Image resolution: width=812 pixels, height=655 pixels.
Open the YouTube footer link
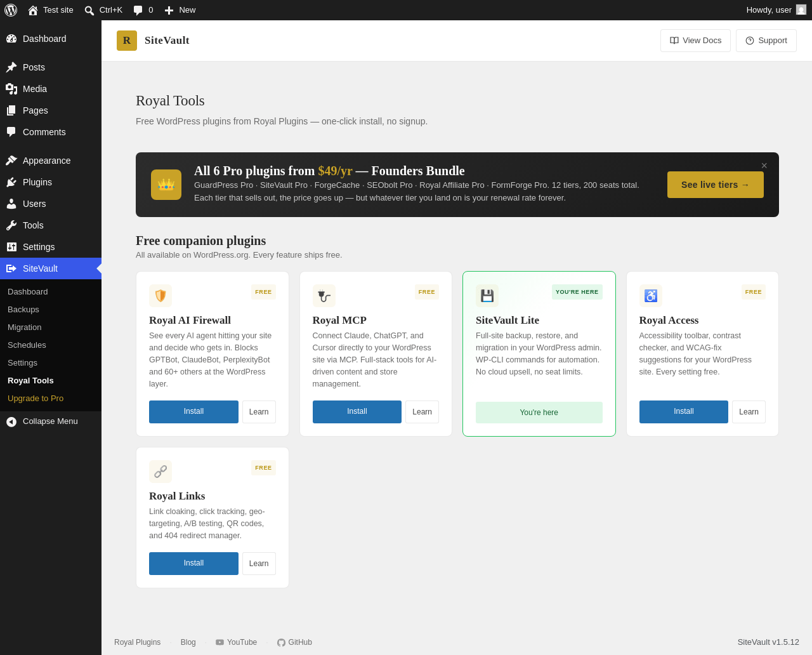pyautogui.click(x=237, y=642)
